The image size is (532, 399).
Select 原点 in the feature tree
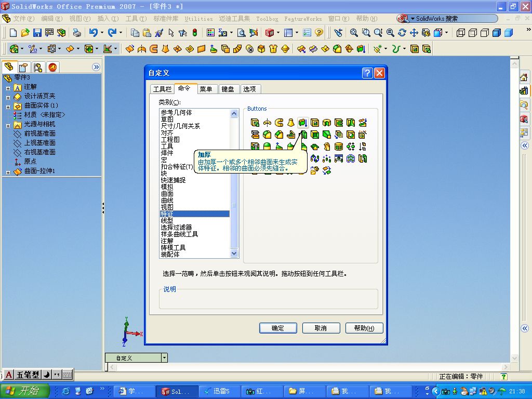(30, 161)
